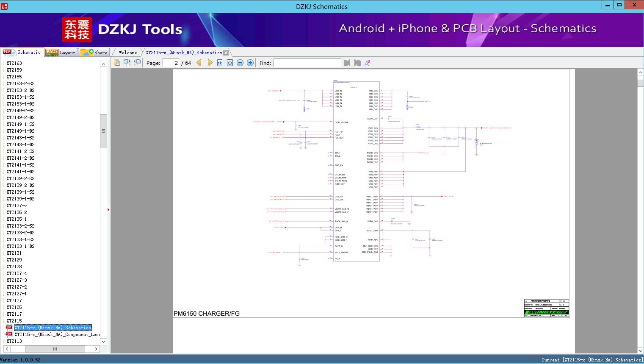644x364 pixels.
Task: Select the XT2137-x folder in tree
Action: [x=17, y=206]
